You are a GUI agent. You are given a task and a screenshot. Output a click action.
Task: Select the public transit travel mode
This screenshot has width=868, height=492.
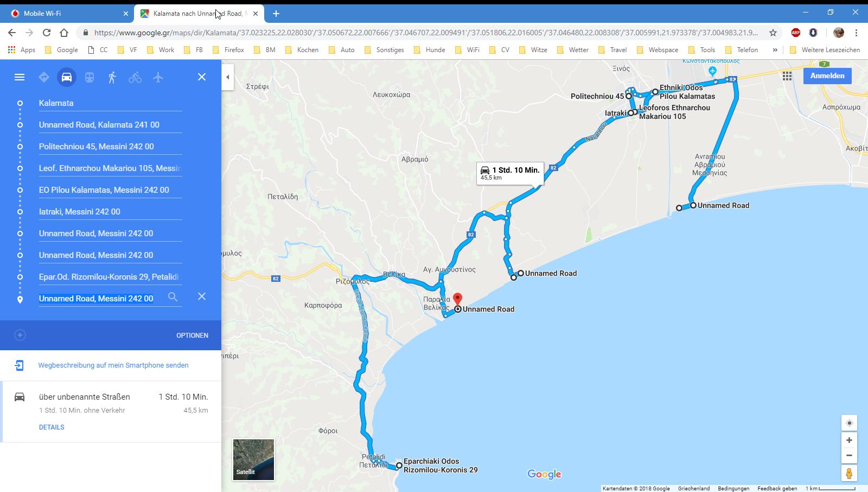tap(90, 77)
